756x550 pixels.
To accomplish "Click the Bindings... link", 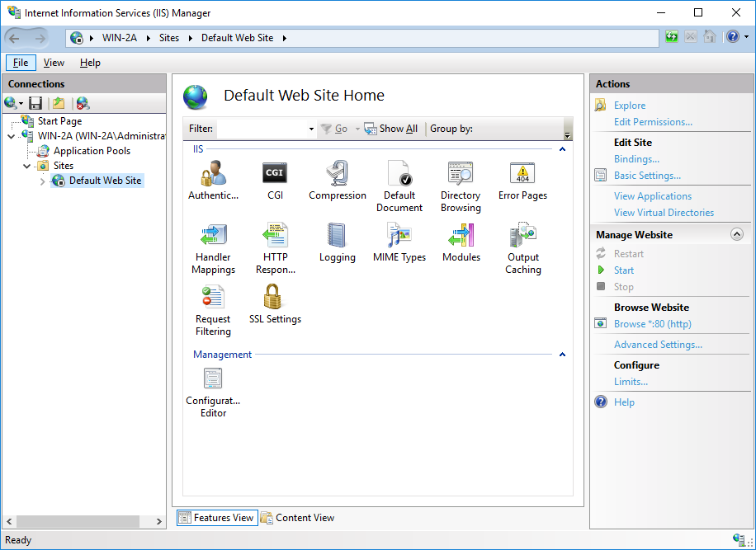I will [636, 159].
